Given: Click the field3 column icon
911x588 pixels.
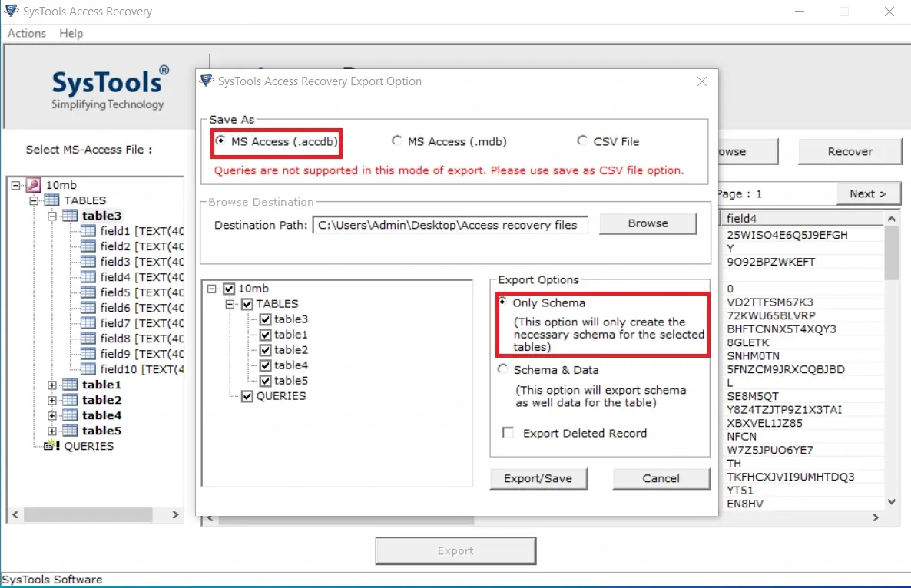Looking at the screenshot, I should pyautogui.click(x=88, y=262).
